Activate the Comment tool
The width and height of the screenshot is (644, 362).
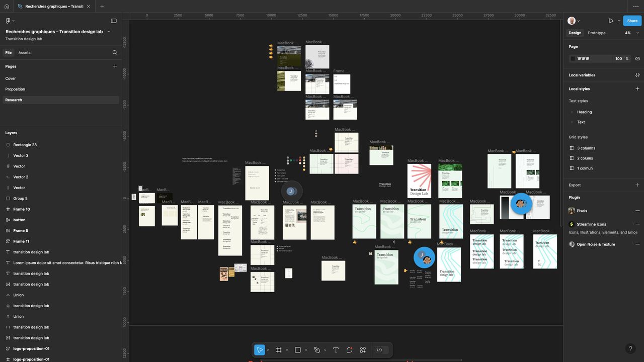tap(349, 350)
